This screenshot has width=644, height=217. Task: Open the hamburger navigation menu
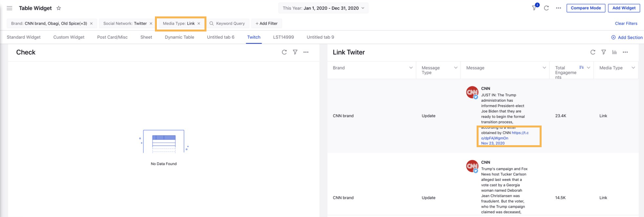10,8
